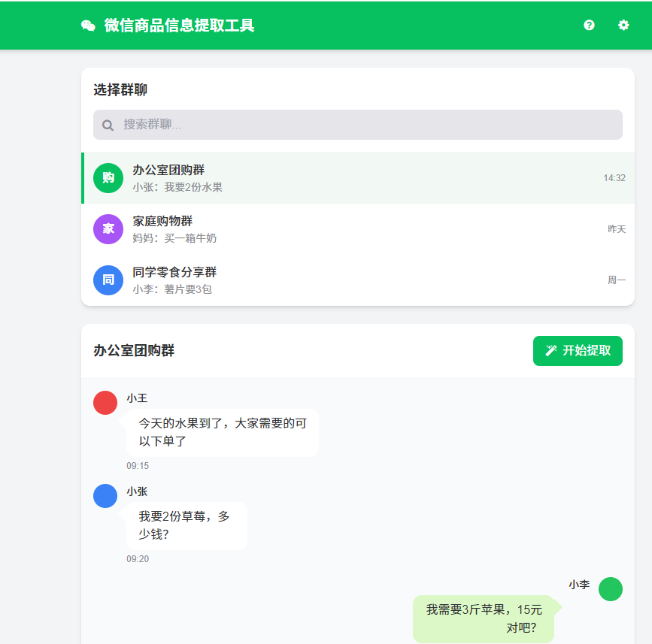Select the 同学零食分享群 chat
Image resolution: width=652 pixels, height=644 pixels.
358,280
